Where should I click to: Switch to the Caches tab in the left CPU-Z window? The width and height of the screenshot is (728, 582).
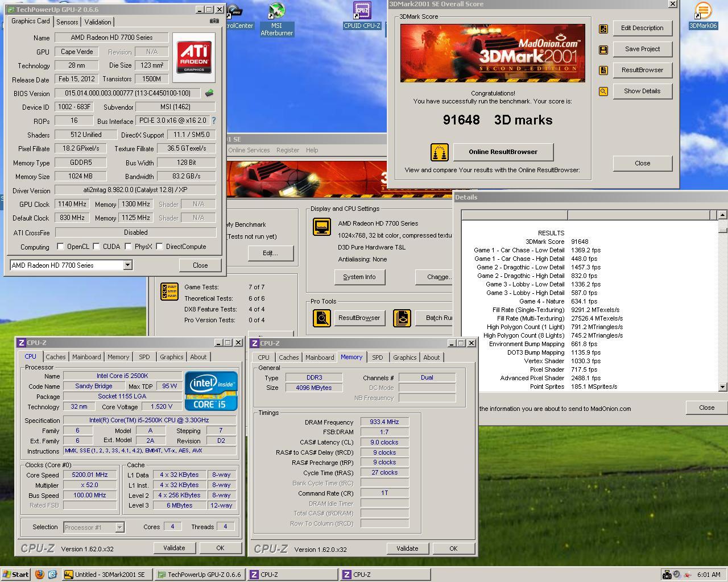55,357
